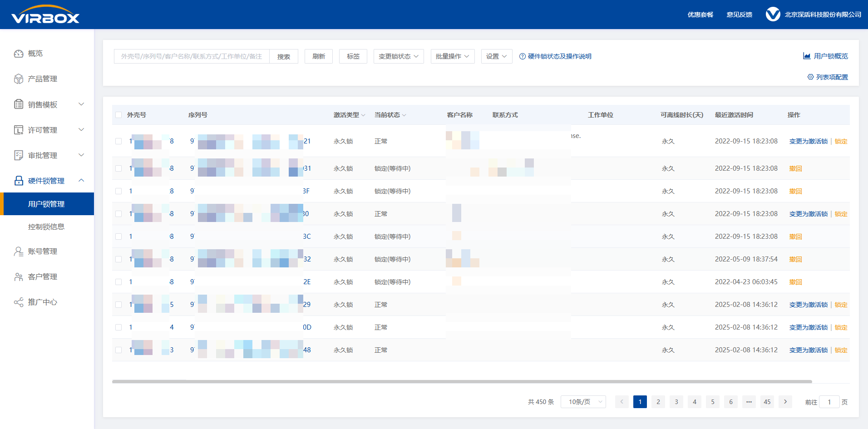Image resolution: width=868 pixels, height=429 pixels.
Task: Open the 当前状态 column filter
Action: [404, 115]
